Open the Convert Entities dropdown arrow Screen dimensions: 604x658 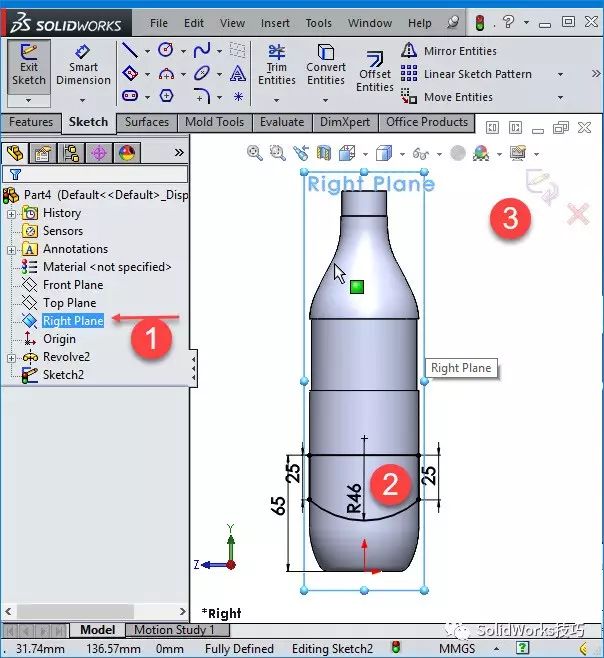[325, 100]
